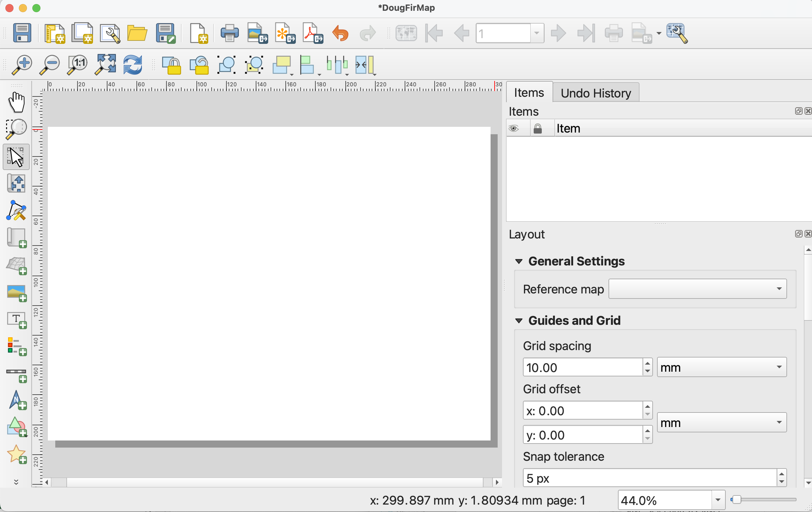Click Lock Selected Items icon
The image size is (812, 512).
click(171, 65)
